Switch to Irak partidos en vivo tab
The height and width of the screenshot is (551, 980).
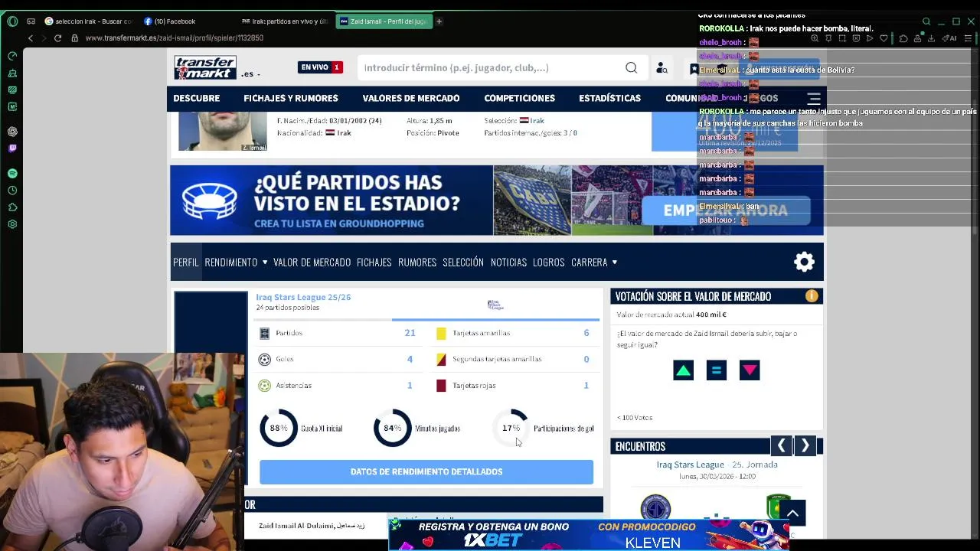tap(285, 21)
